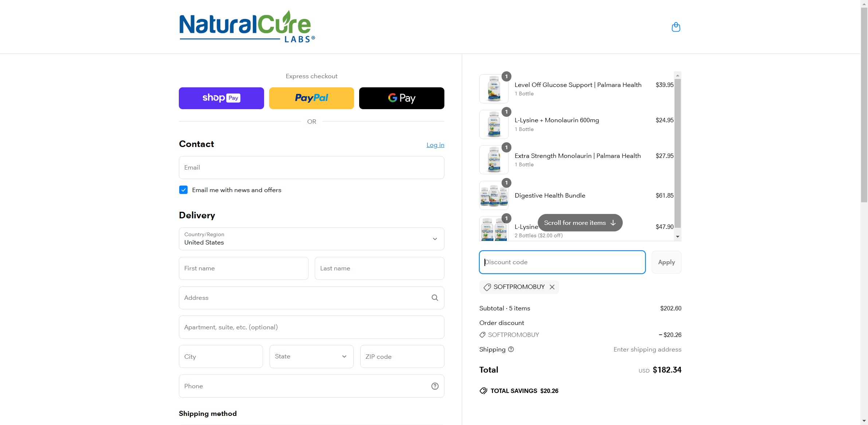This screenshot has width=868, height=425.
Task: Click the Subtotal · 5 items label
Action: (x=505, y=308)
